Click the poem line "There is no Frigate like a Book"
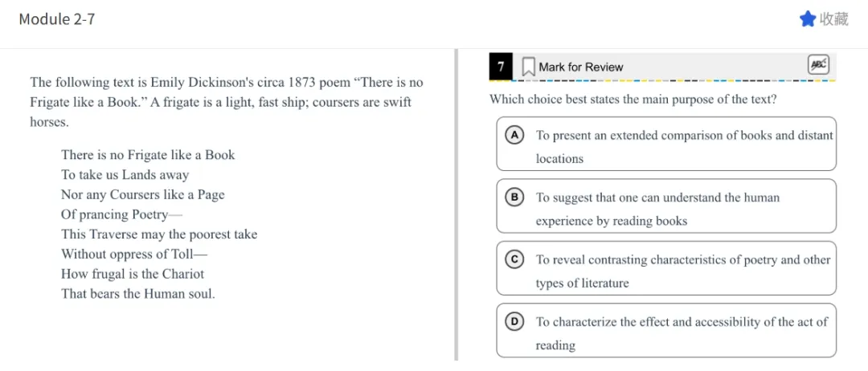The image size is (868, 371). coord(148,155)
